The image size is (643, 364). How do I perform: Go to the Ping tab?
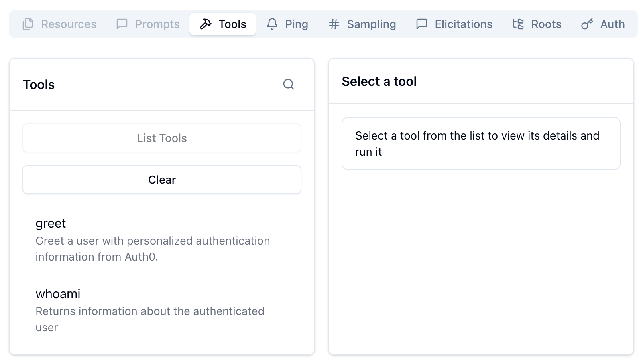(287, 24)
